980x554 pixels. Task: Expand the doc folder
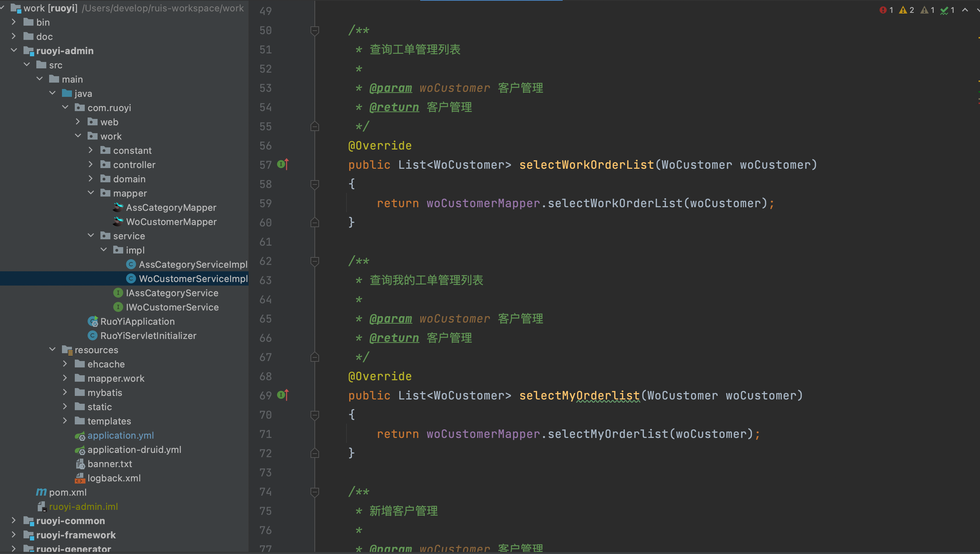[14, 36]
